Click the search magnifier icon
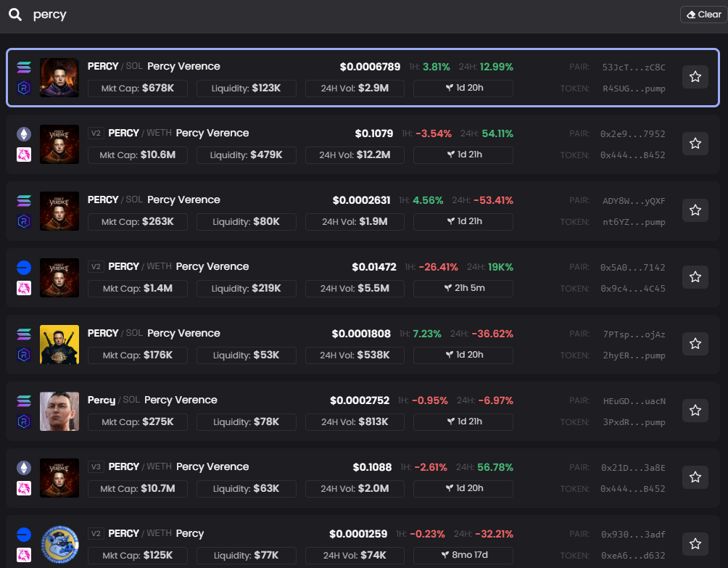 tap(15, 15)
